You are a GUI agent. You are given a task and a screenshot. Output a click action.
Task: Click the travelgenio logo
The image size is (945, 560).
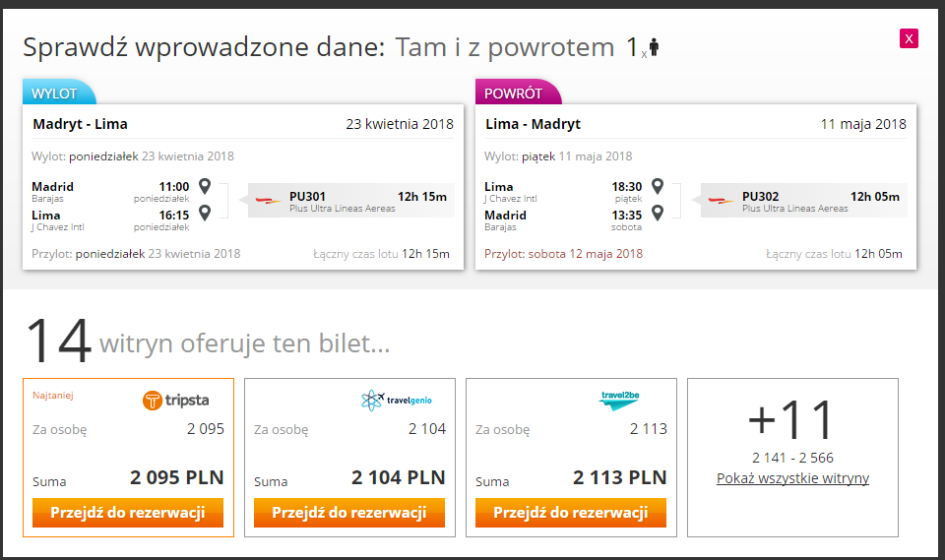[396, 400]
